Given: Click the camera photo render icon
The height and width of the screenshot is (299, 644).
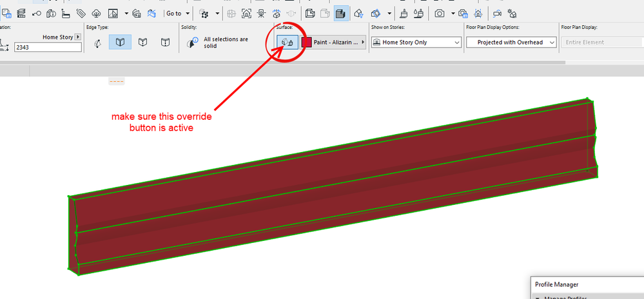Looking at the screenshot, I should coord(440,14).
